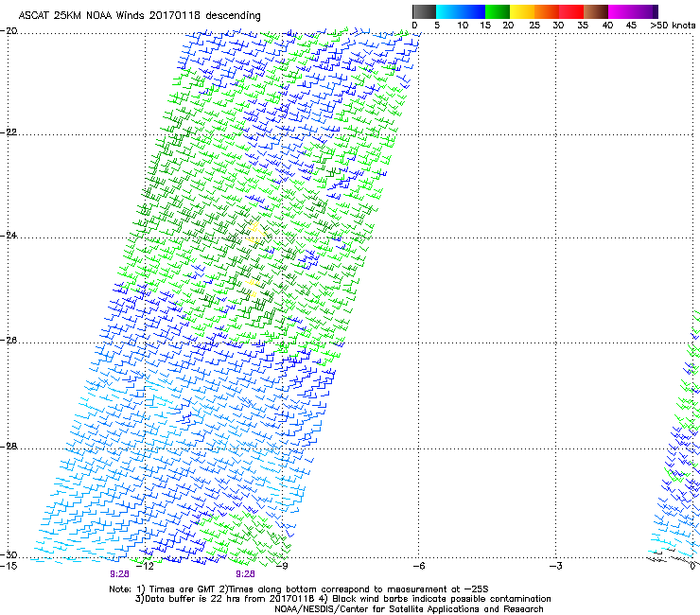Select the '35' label under the color bar
The height and width of the screenshot is (615, 700).
(x=583, y=26)
